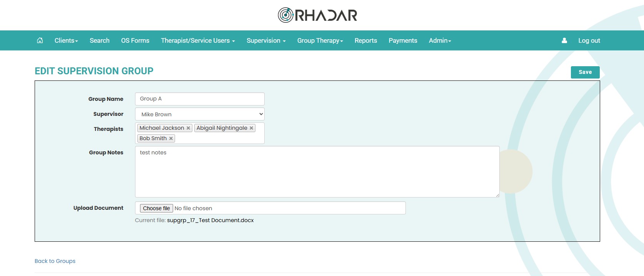Save the supervision group
644x276 pixels.
585,72
